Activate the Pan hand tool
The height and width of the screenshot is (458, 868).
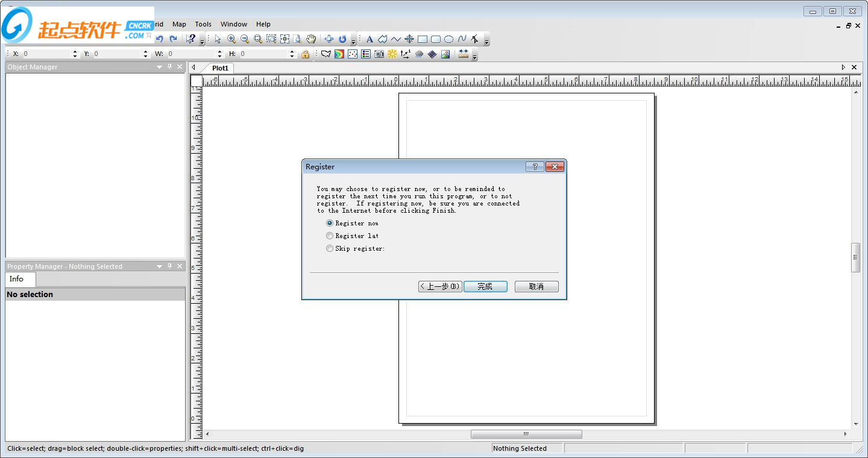pyautogui.click(x=311, y=39)
